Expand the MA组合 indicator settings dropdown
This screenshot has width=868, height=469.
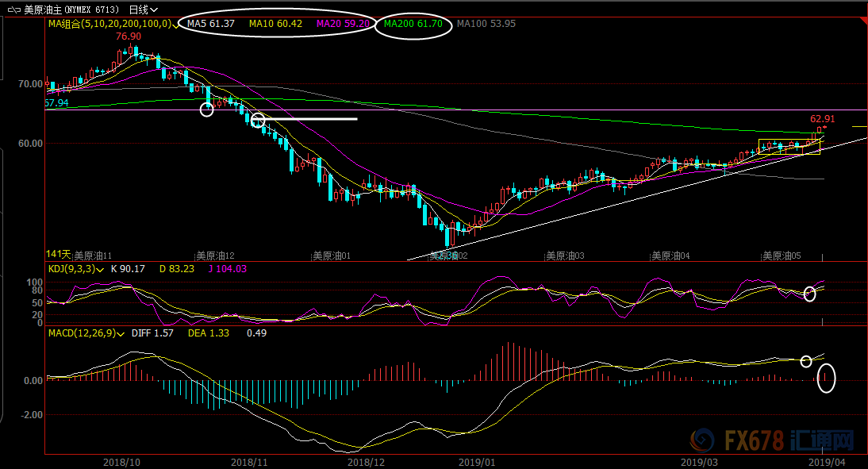pos(175,25)
